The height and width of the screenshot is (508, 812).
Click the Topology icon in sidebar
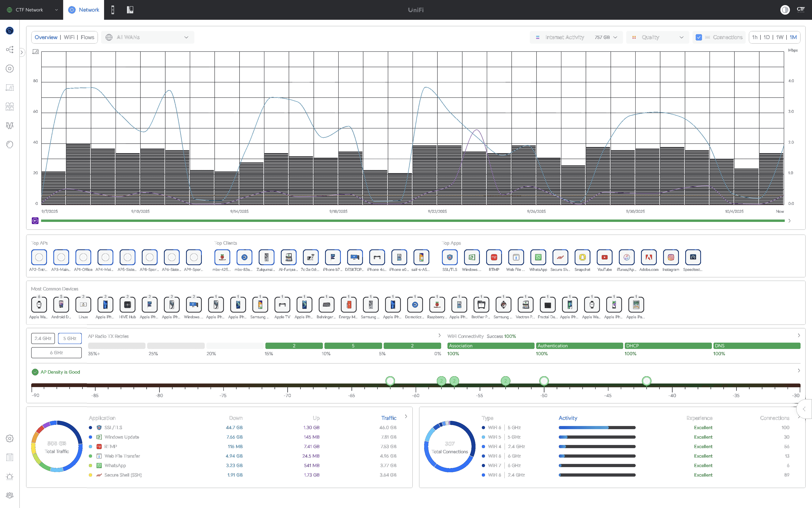(x=10, y=50)
